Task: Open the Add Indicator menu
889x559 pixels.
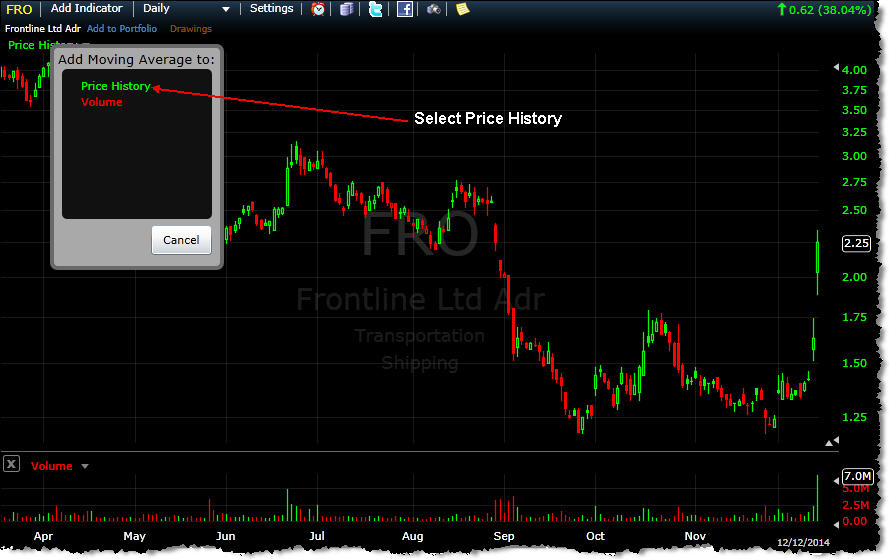Action: [x=86, y=9]
